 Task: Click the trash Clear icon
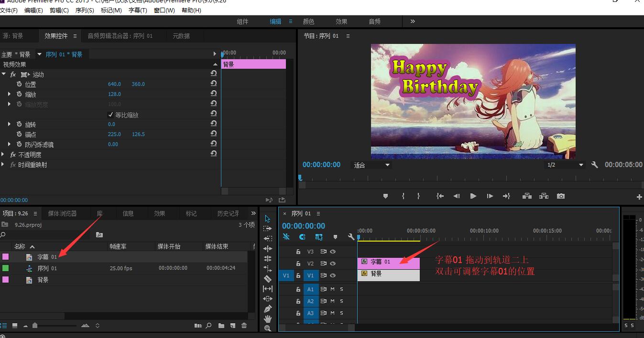(x=244, y=326)
